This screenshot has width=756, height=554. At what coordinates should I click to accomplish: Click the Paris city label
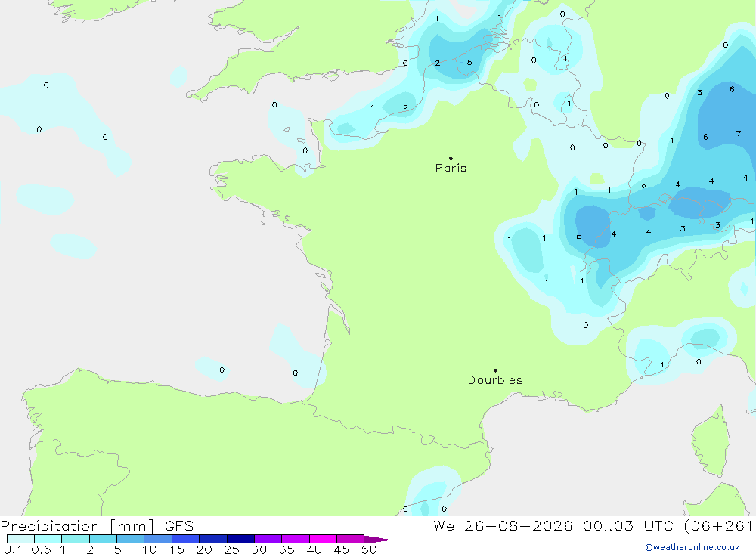[451, 168]
